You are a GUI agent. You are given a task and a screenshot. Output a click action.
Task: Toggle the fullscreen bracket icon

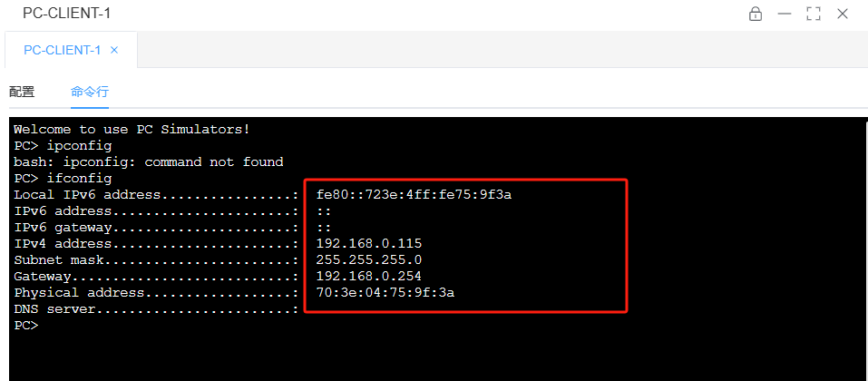[814, 14]
